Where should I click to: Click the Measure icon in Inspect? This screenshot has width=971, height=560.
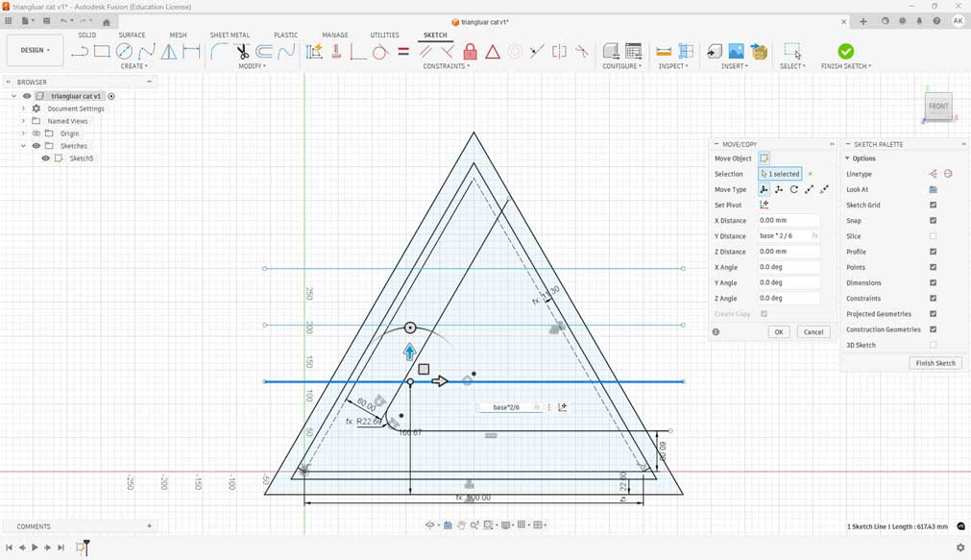tap(664, 52)
